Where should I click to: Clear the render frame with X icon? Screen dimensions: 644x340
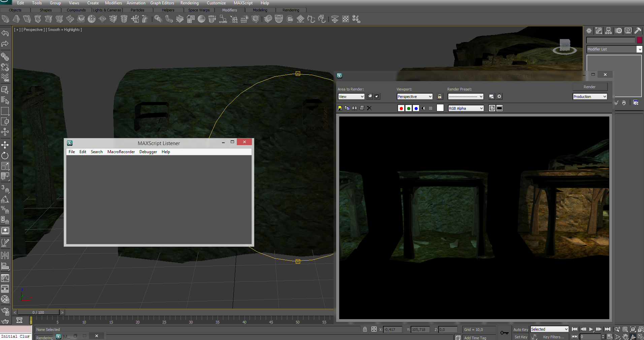369,108
